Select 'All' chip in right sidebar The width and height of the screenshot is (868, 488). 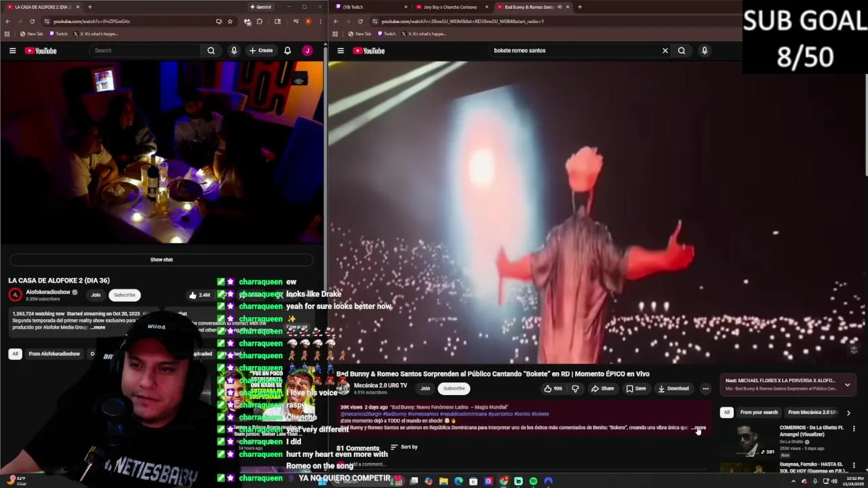point(726,412)
